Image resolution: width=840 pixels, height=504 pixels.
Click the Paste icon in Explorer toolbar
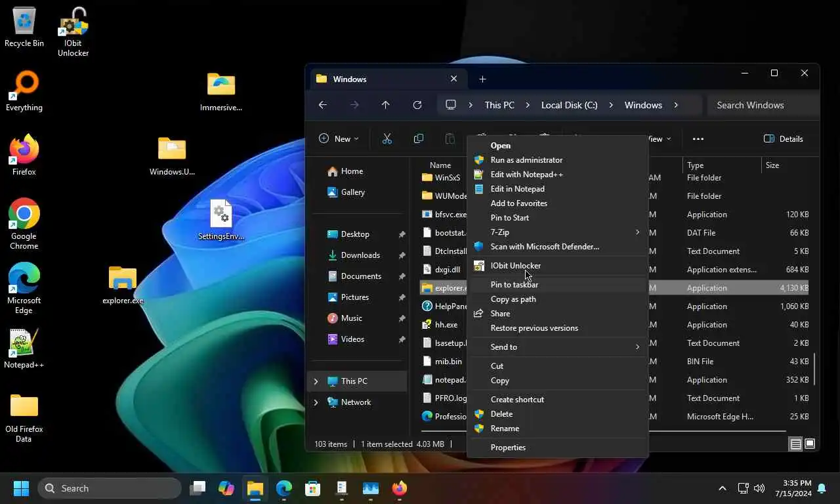450,138
